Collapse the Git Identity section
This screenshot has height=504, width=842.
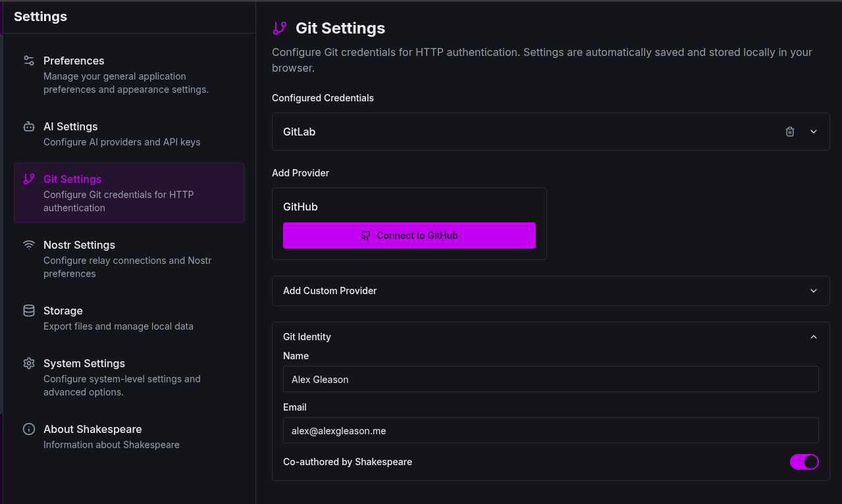pyautogui.click(x=814, y=337)
